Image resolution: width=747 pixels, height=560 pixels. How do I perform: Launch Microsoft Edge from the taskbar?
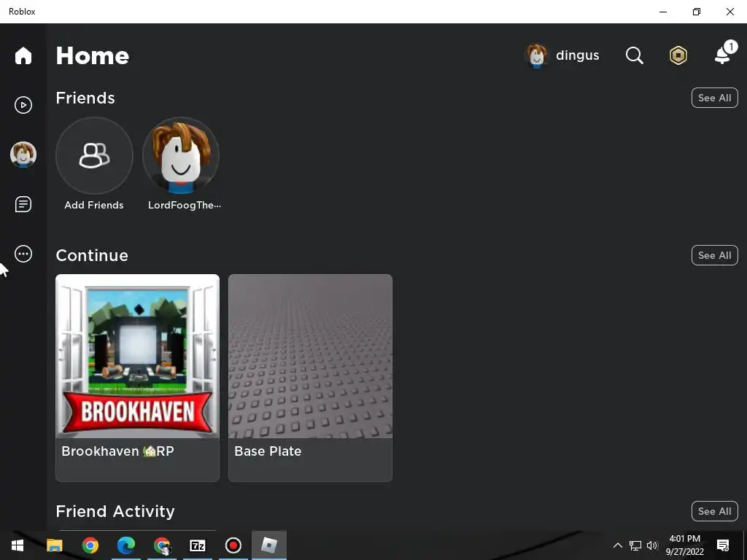click(125, 545)
